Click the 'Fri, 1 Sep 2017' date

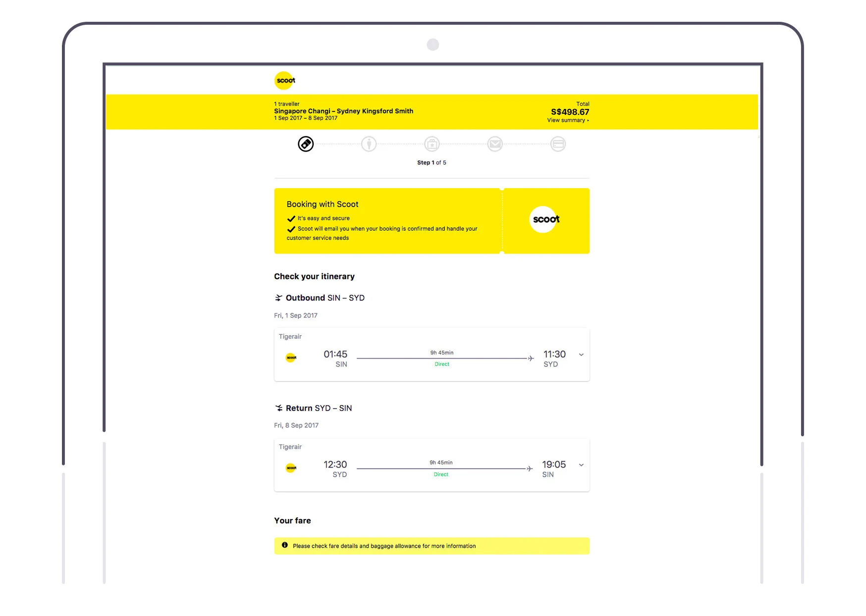coord(296,315)
